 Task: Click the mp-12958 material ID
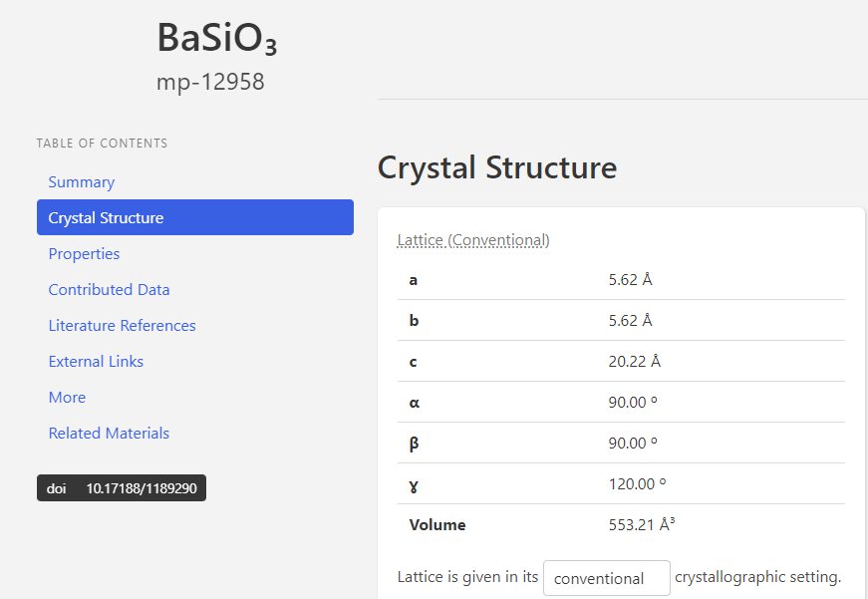(x=210, y=82)
